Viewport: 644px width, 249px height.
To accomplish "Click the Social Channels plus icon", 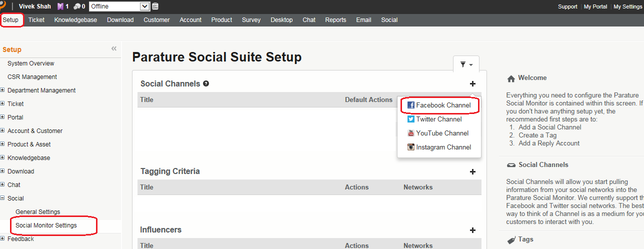I will (472, 84).
